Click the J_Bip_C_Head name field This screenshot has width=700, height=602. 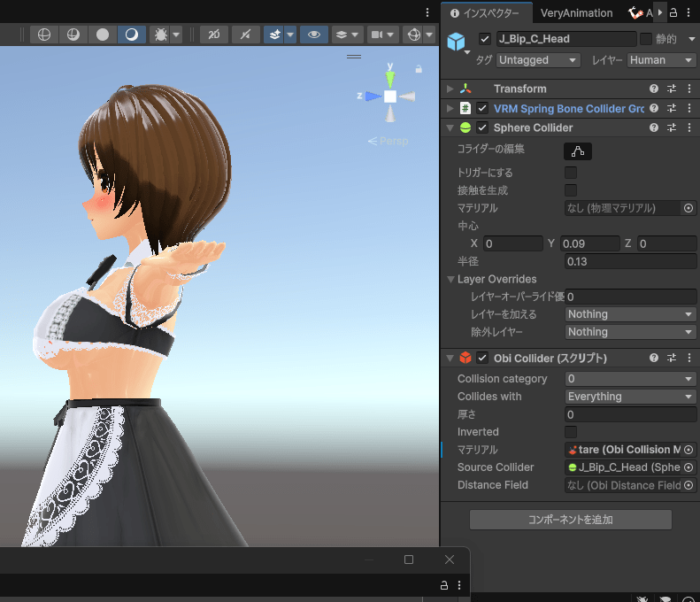coord(566,39)
